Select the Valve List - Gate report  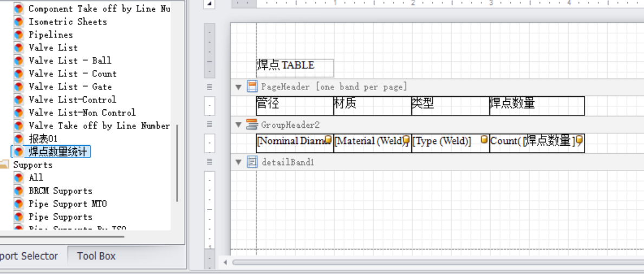(70, 87)
